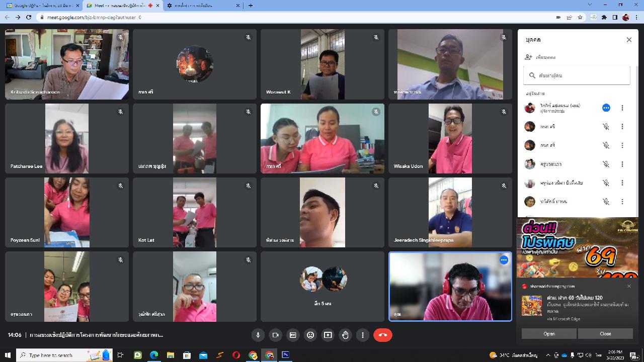
Task: Open File Explorer from the taskbar
Action: (x=170, y=355)
